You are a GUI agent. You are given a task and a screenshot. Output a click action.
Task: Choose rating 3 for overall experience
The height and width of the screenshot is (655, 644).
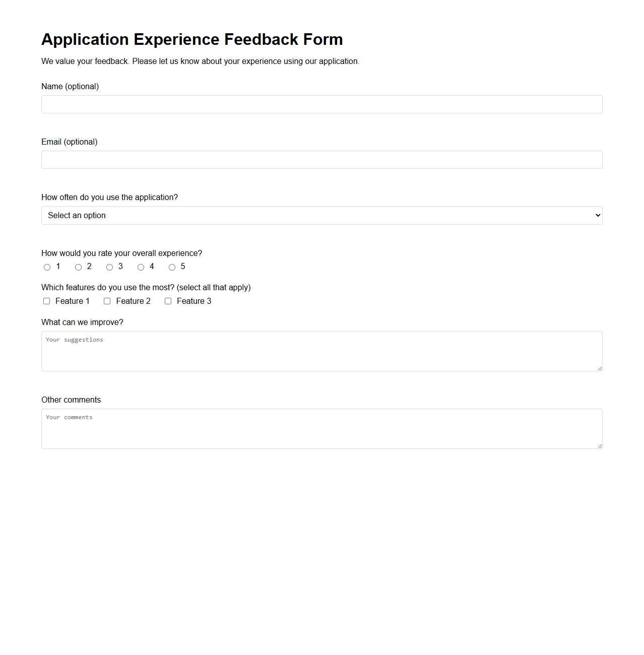point(109,267)
